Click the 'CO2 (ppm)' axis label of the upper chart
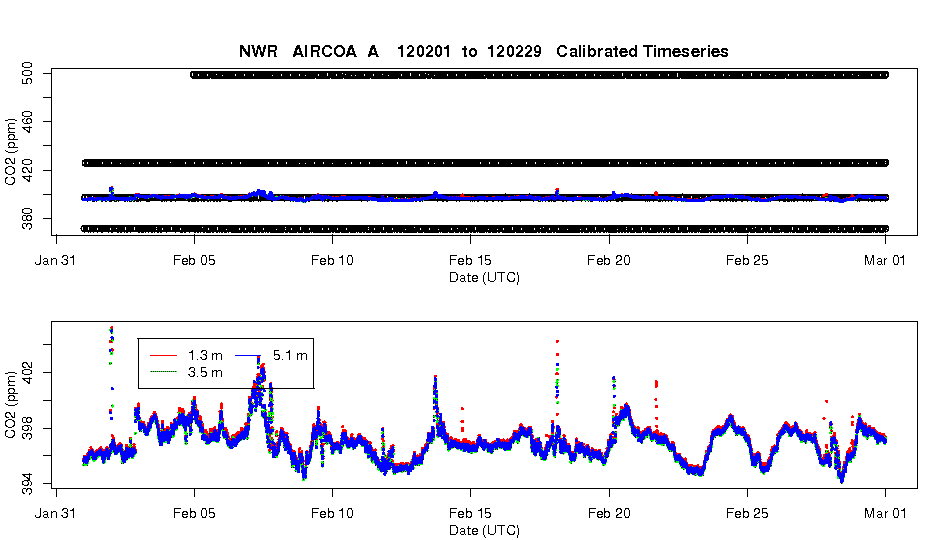 10,152
